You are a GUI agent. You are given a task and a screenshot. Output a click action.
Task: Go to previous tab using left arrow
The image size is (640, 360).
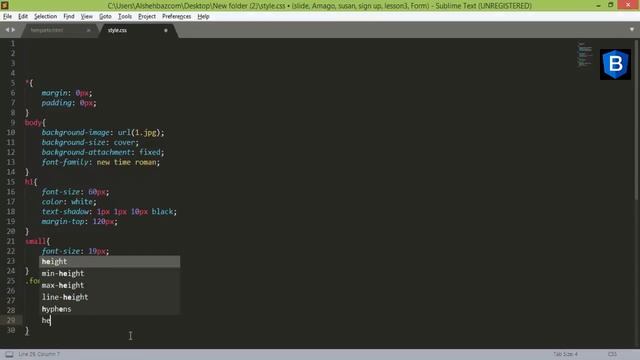[7, 30]
